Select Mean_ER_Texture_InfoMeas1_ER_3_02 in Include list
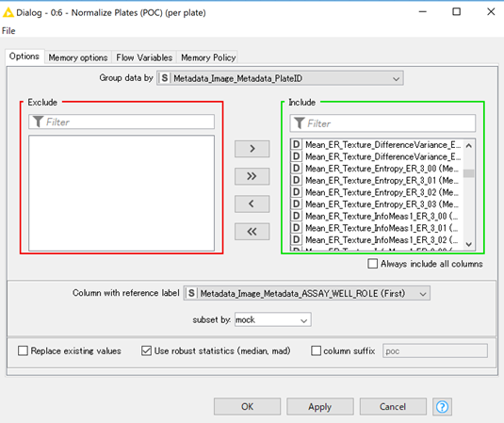 tap(376, 240)
